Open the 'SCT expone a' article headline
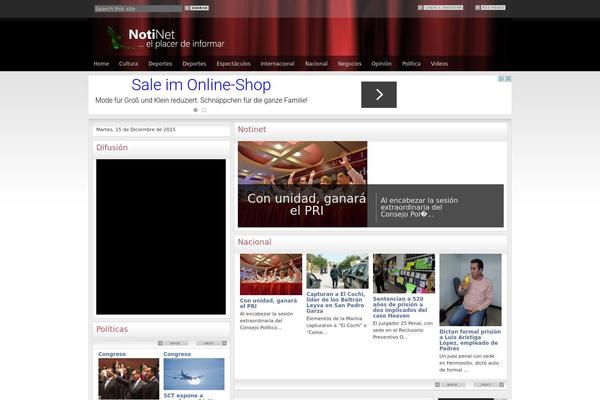 tap(183, 395)
